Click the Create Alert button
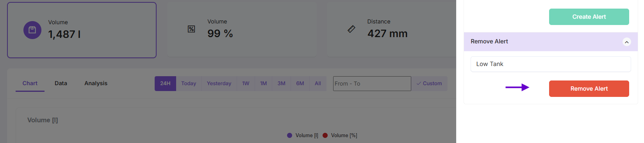The image size is (644, 143). [589, 17]
